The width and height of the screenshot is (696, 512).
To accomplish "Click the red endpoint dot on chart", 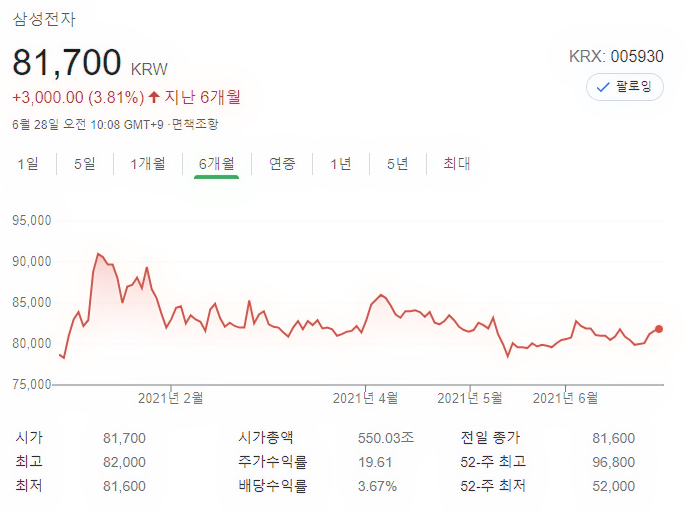I will (659, 329).
